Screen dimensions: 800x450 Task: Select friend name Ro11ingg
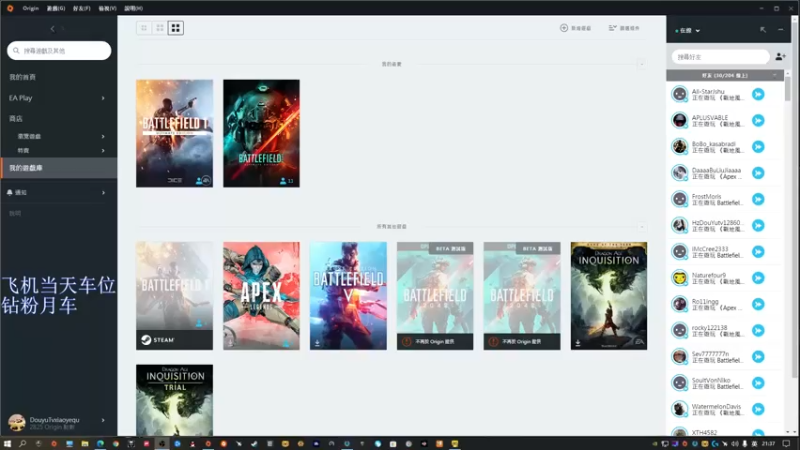coord(705,302)
